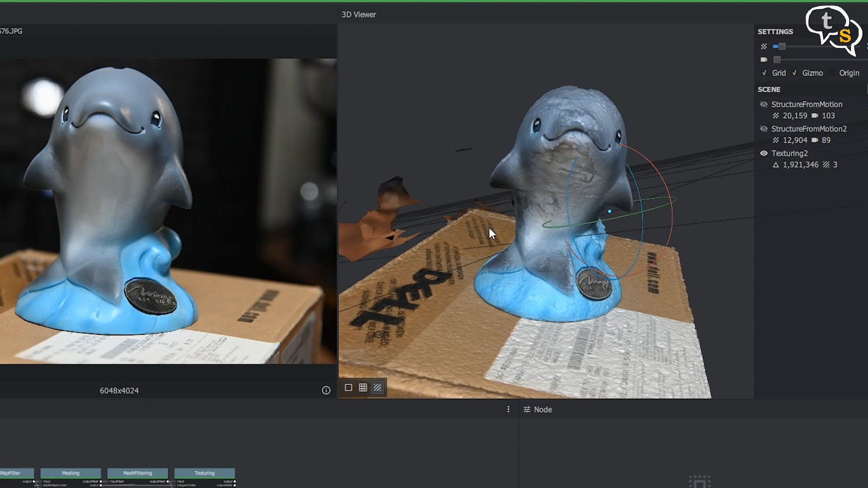868x488 pixels.
Task: Open image info icon in image viewer
Action: pos(326,390)
